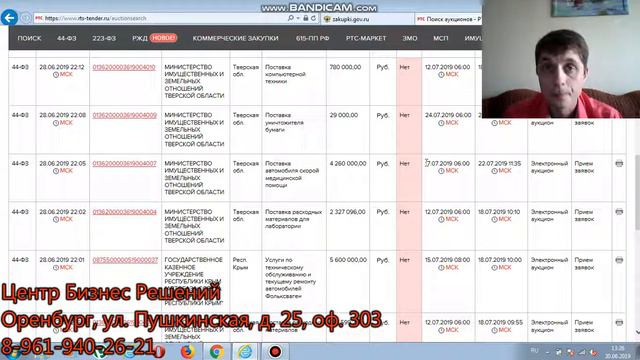The image size is (640, 360).
Task: Open the system clock showing 13:26
Action: (618, 352)
